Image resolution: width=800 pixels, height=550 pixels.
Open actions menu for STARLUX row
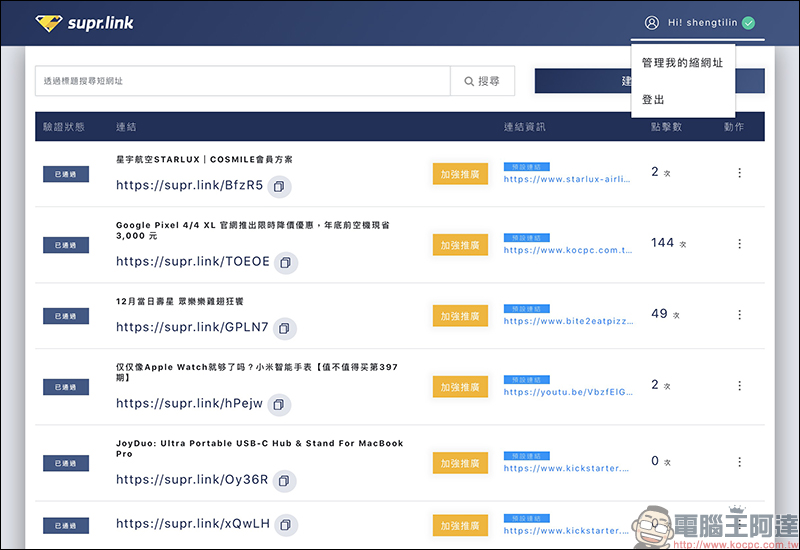[x=739, y=173]
